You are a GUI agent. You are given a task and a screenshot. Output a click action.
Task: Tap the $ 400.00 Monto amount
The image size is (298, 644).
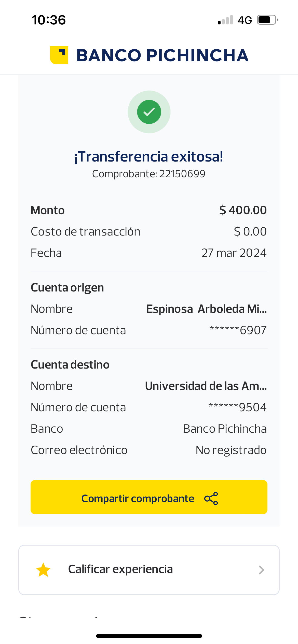[243, 210]
